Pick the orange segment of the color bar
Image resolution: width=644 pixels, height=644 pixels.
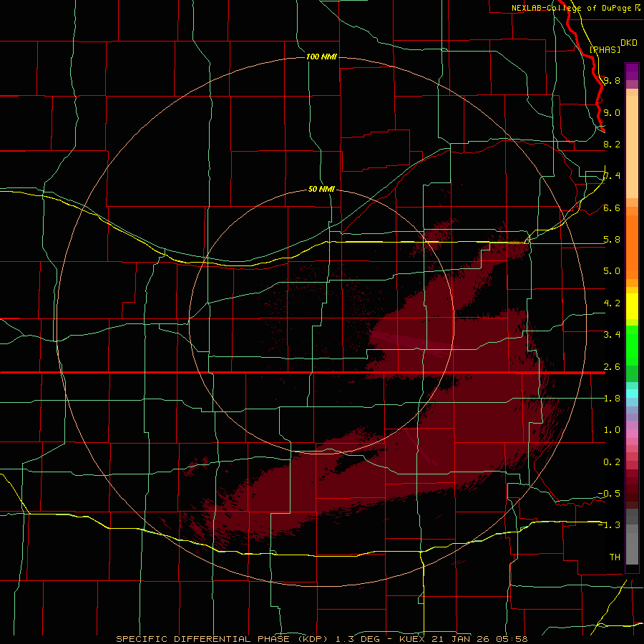pyautogui.click(x=632, y=247)
